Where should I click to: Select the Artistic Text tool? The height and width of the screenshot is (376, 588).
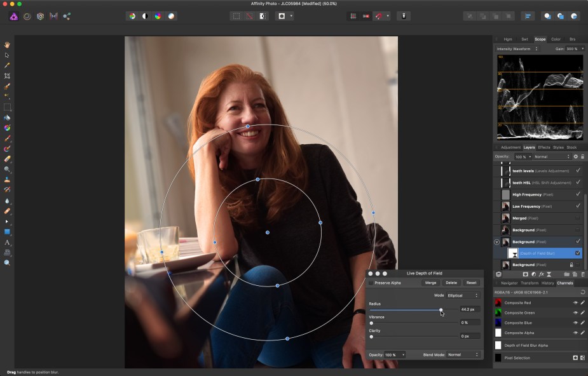(7, 242)
